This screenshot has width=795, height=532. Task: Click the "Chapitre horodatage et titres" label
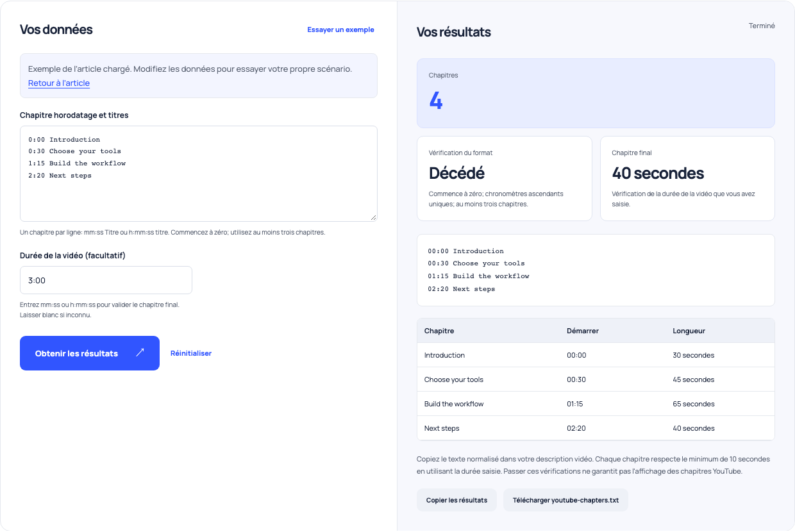tap(74, 115)
